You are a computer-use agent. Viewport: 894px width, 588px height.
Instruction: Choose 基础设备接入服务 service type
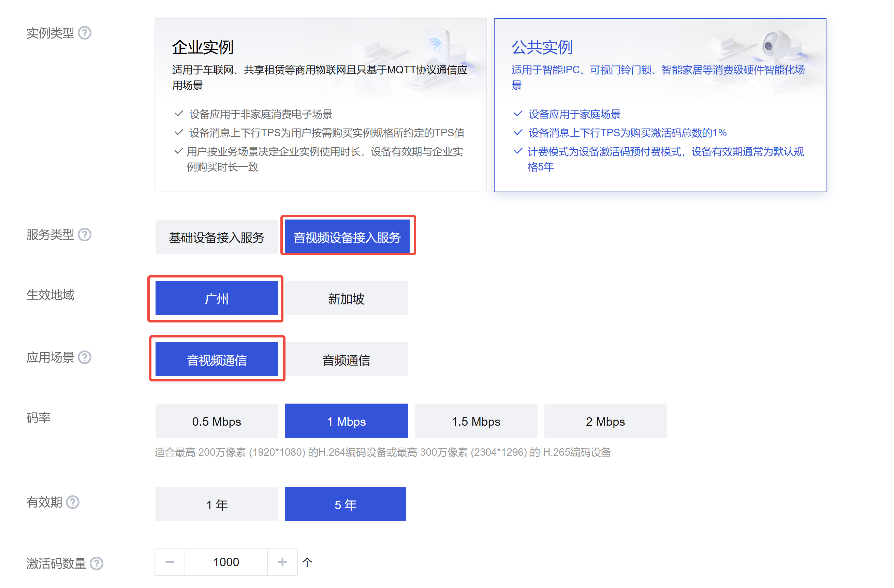(x=216, y=237)
